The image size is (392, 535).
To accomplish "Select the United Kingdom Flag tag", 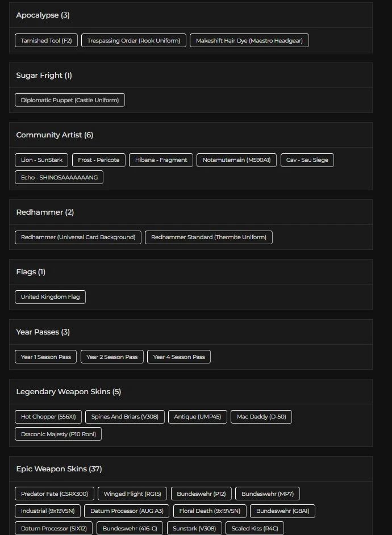I will click(x=50, y=296).
